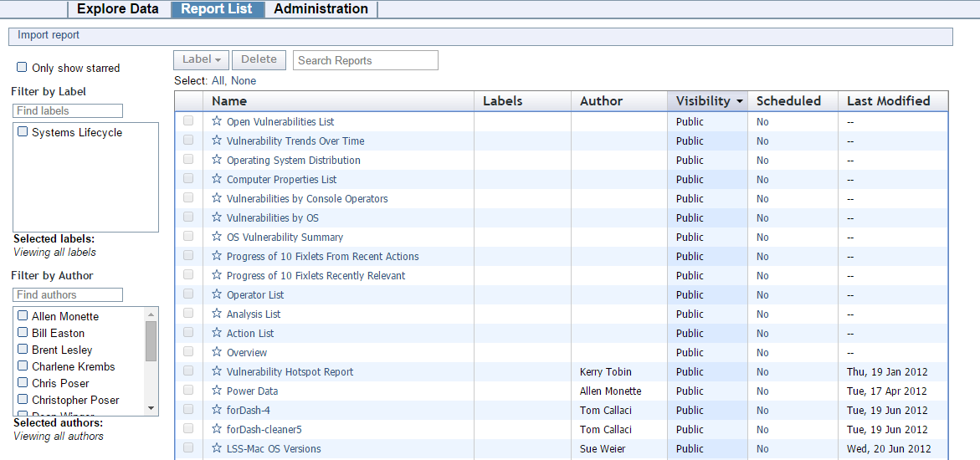The height and width of the screenshot is (460, 980).
Task: Switch to Explore Data tab
Action: pyautogui.click(x=117, y=8)
